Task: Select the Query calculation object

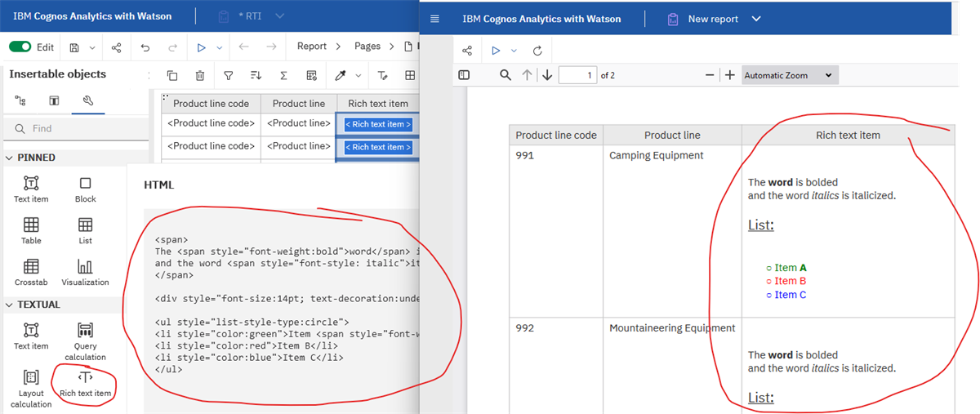Action: pos(85,341)
